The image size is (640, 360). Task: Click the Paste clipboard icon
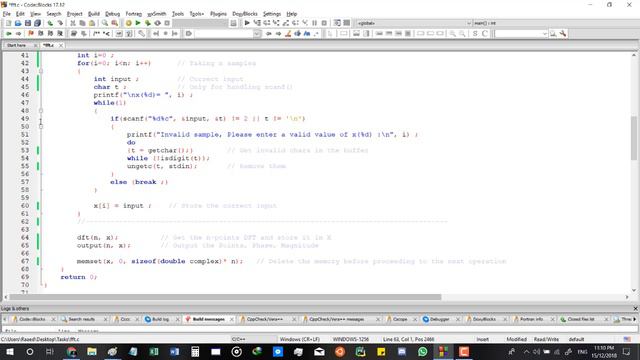click(92, 23)
